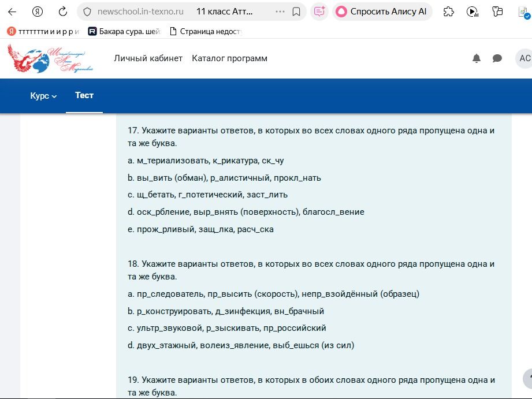Screen dimensions: 532x399
Task: Switch to the Тест tab
Action: 84,96
